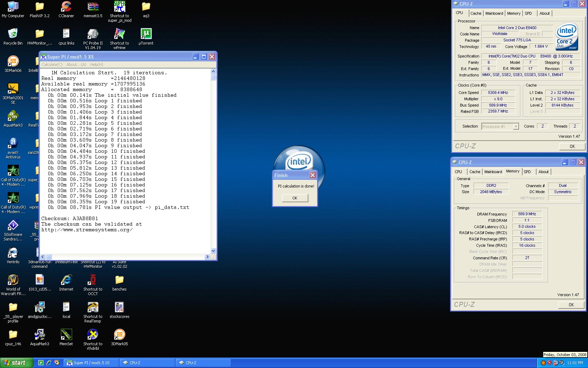Open the Recycle Bin

(x=13, y=37)
